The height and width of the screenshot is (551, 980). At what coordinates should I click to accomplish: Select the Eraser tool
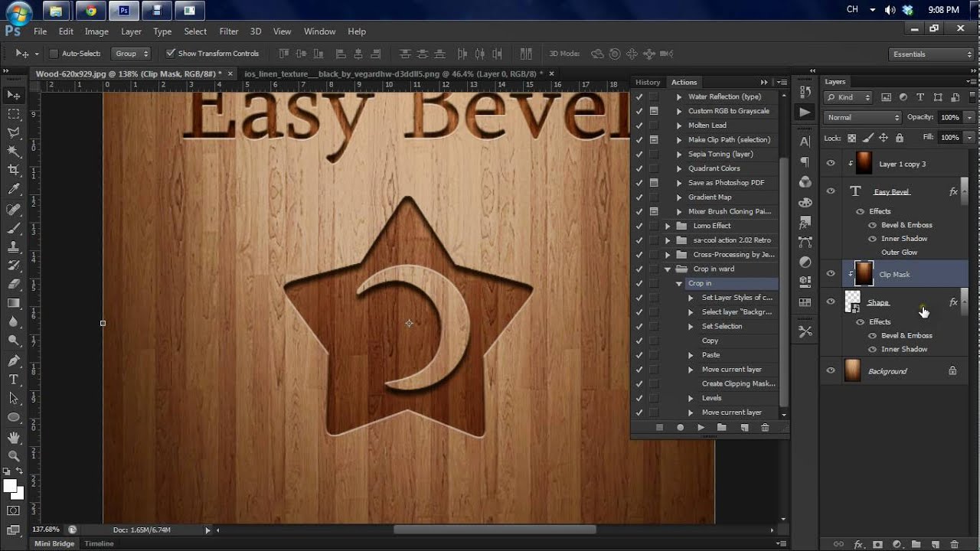(x=14, y=285)
